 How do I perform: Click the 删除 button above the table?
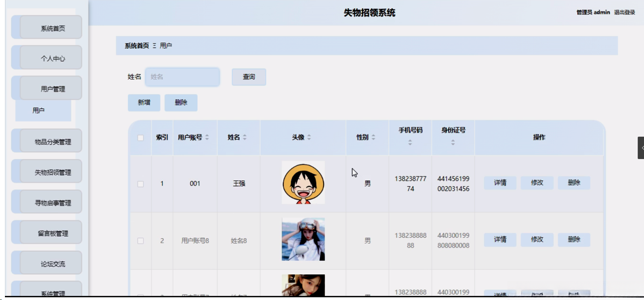[x=181, y=103]
